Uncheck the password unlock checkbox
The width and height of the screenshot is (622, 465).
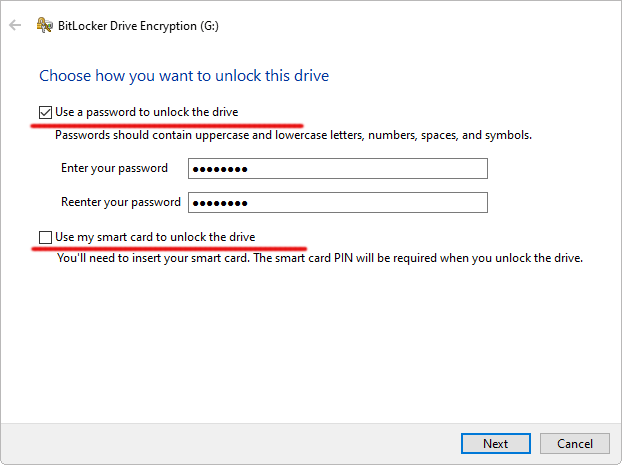point(45,113)
